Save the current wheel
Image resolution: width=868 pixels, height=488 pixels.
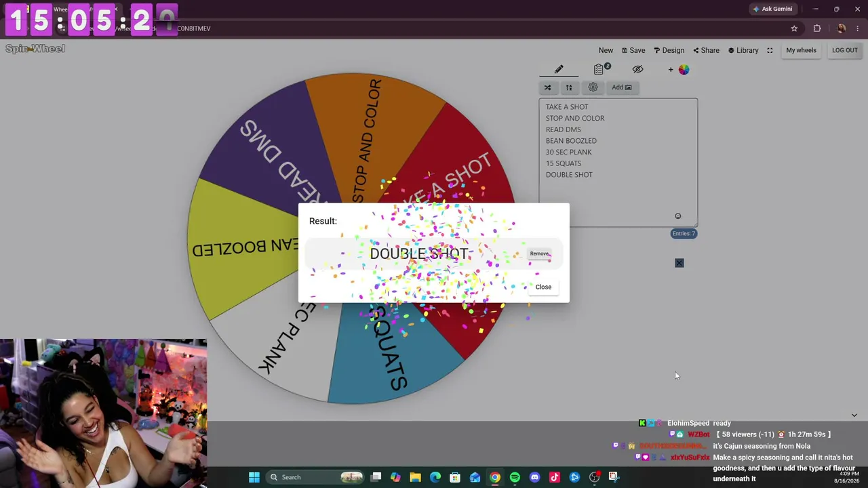tap(633, 50)
